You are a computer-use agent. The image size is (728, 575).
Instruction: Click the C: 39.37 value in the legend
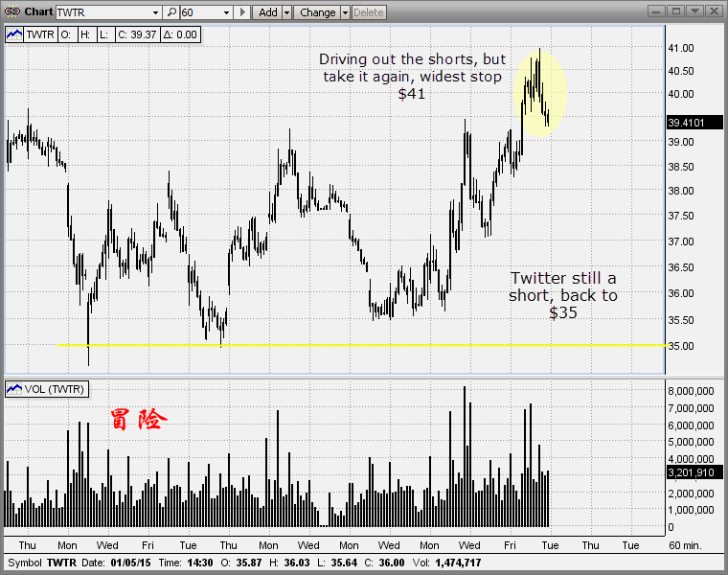(x=137, y=34)
